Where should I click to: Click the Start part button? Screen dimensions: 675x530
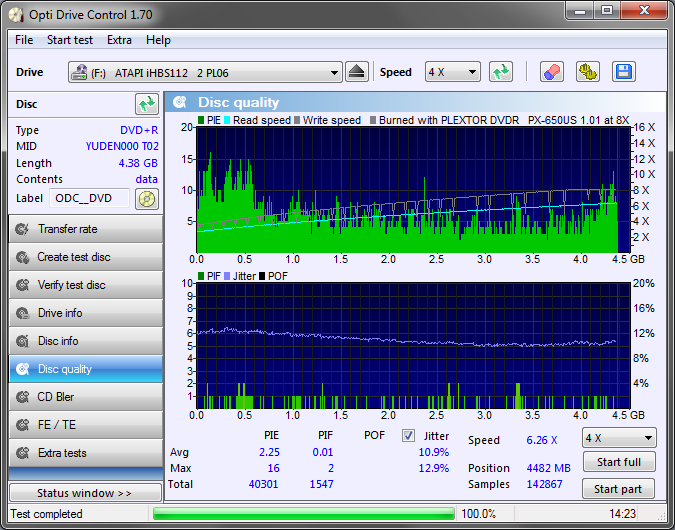click(x=618, y=489)
